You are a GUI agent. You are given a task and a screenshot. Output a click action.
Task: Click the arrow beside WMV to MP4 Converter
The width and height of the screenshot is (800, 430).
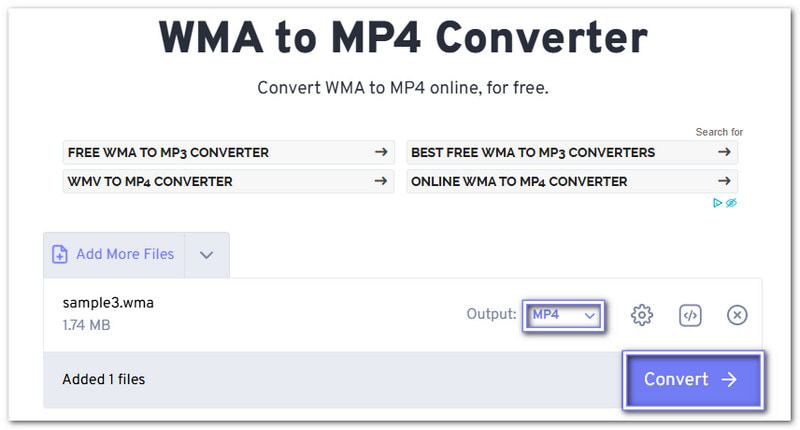tap(380, 181)
